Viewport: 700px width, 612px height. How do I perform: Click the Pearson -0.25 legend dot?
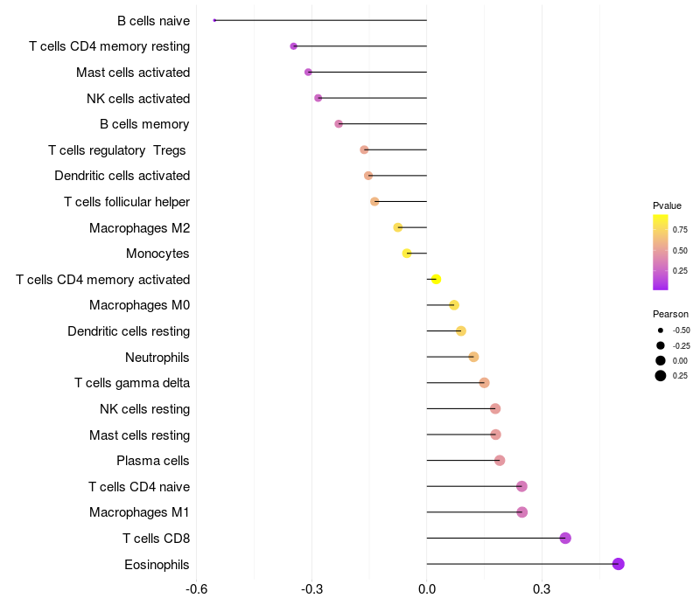[661, 345]
